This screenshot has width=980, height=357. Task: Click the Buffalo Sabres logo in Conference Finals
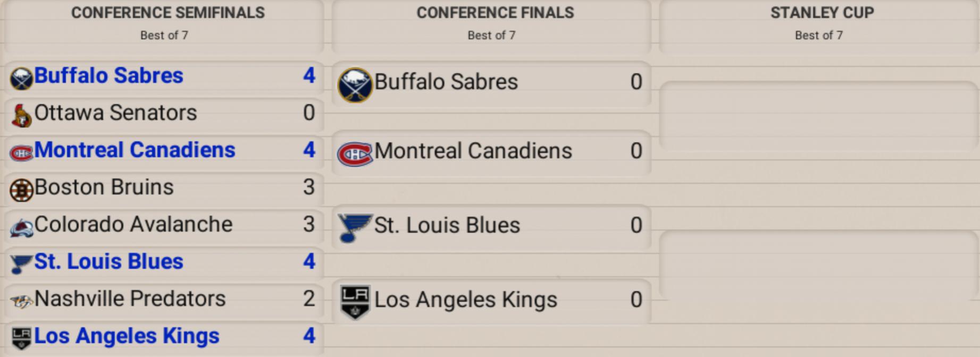tap(355, 84)
